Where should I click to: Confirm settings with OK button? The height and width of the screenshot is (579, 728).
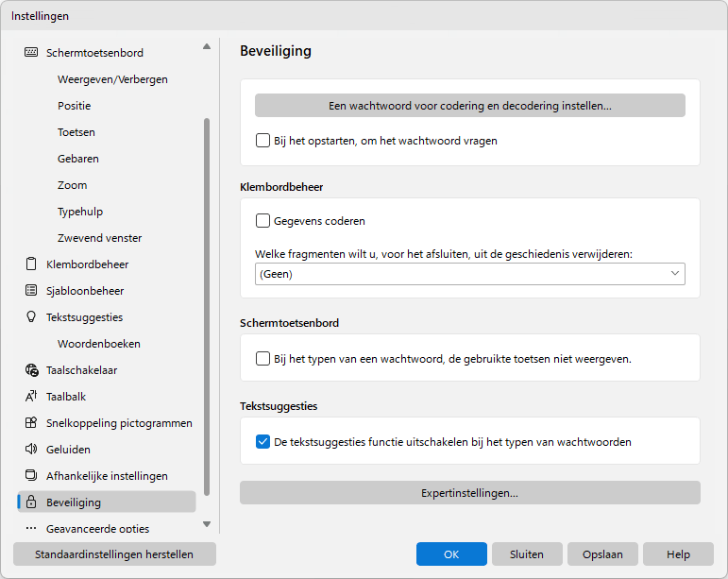click(x=451, y=553)
